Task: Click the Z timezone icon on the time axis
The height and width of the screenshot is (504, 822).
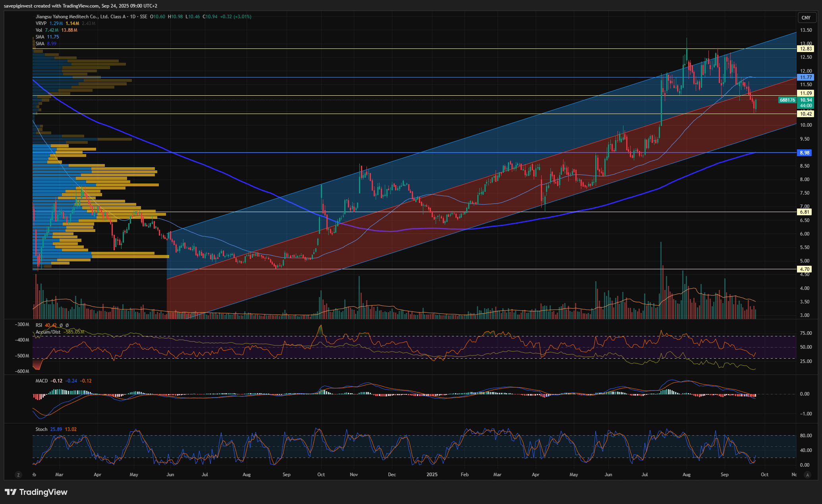Action: pos(18,475)
